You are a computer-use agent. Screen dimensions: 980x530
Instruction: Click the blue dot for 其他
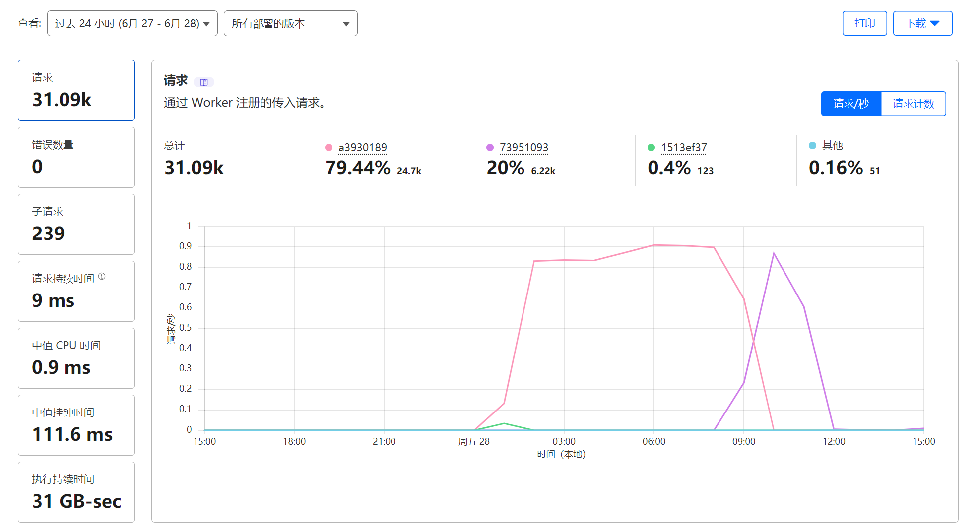pos(812,145)
